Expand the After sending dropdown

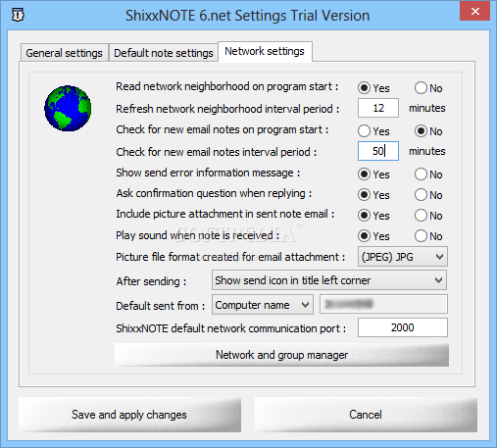tap(329, 280)
